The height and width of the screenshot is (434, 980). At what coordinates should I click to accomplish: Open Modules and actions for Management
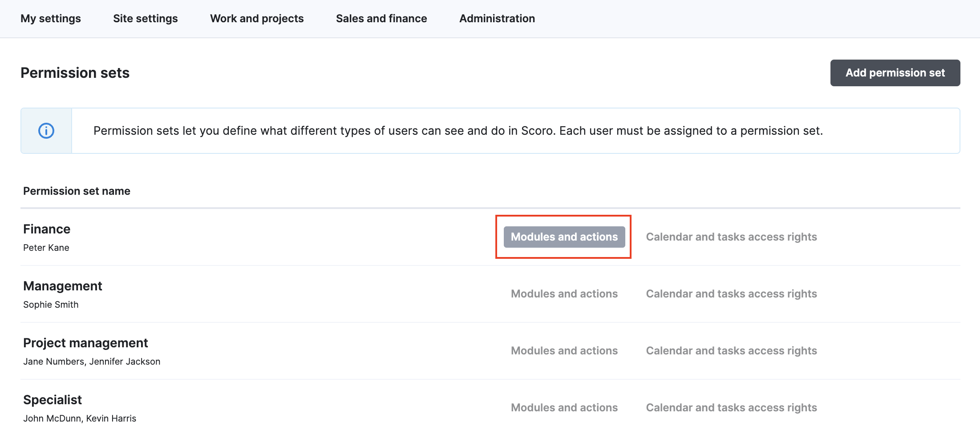pyautogui.click(x=564, y=294)
